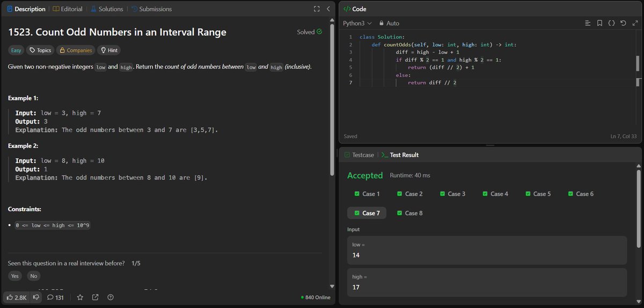
Task: Click the green Solved checkmark icon
Action: click(x=320, y=32)
